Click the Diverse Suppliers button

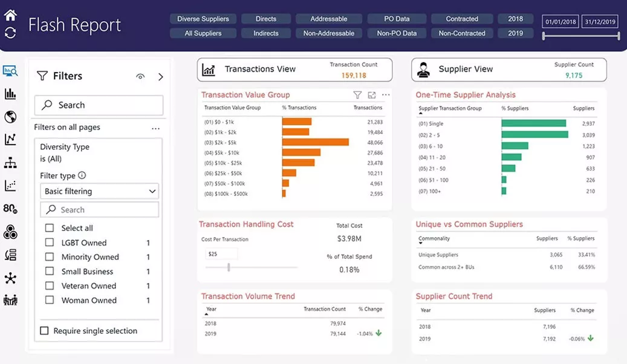203,19
